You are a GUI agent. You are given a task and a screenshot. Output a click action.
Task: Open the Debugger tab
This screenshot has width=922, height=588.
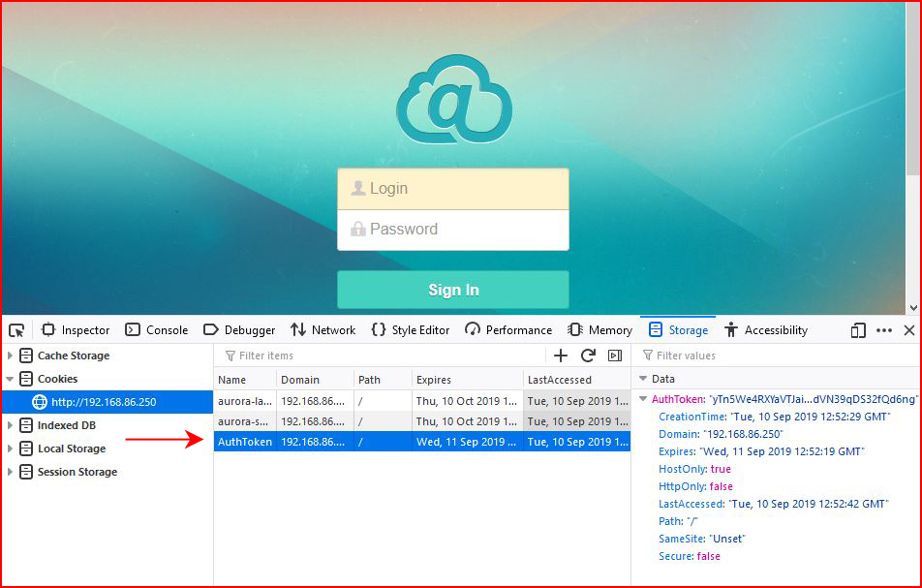239,330
